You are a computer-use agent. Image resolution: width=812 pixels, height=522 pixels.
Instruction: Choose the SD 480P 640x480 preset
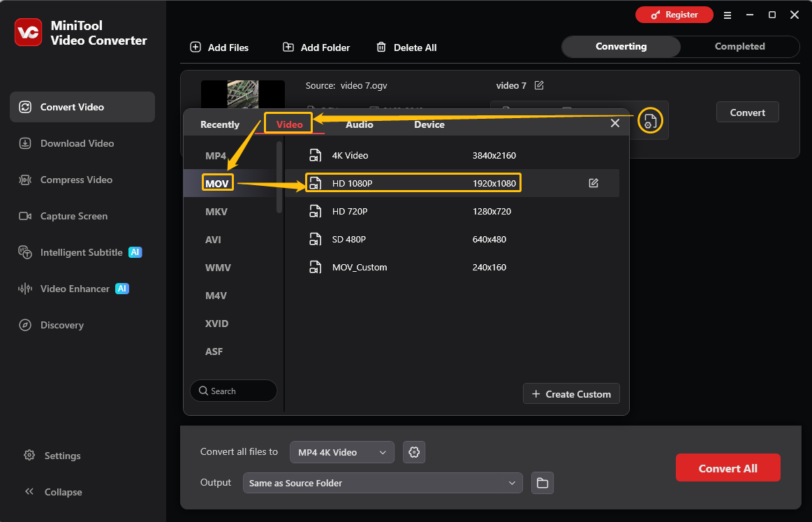452,239
